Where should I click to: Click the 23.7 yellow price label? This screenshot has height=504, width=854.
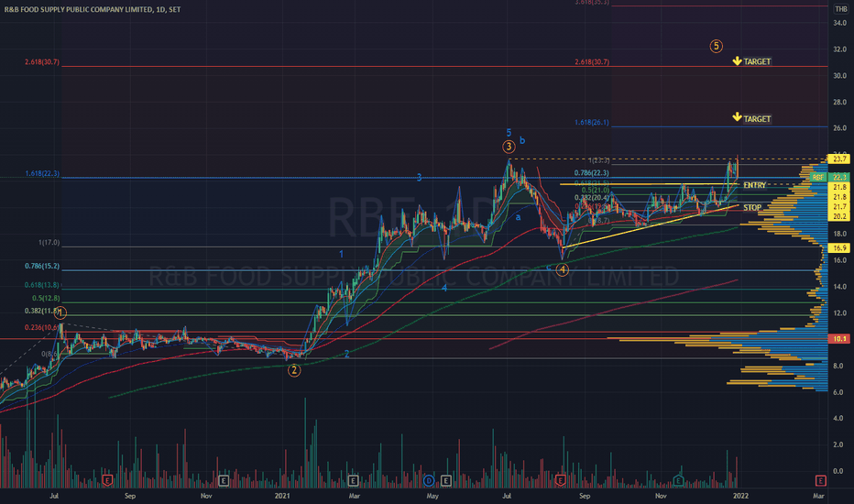(x=839, y=159)
